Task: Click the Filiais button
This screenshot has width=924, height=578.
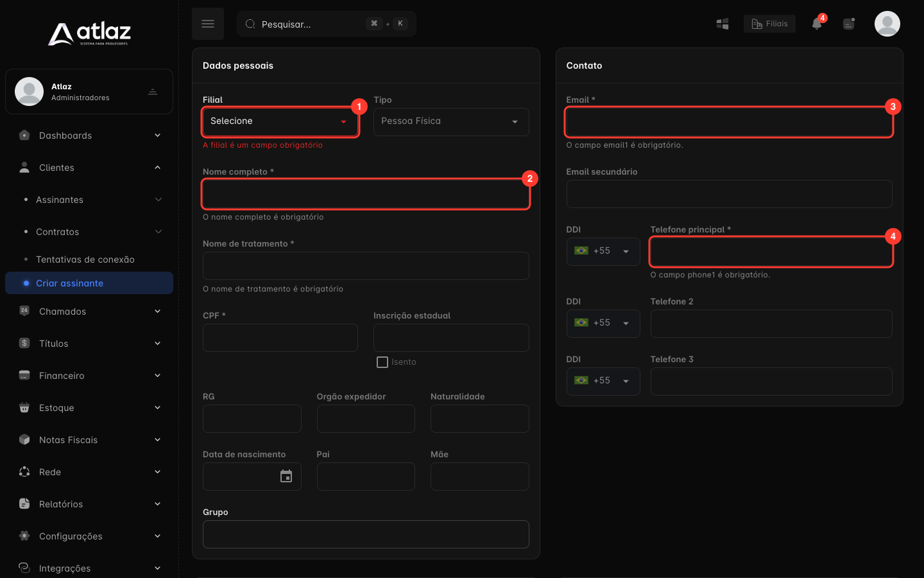Action: (769, 24)
